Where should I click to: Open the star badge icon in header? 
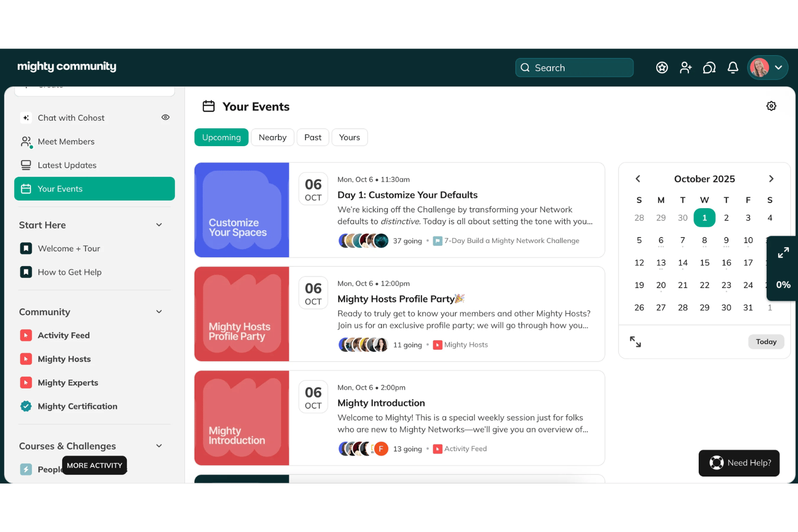662,67
